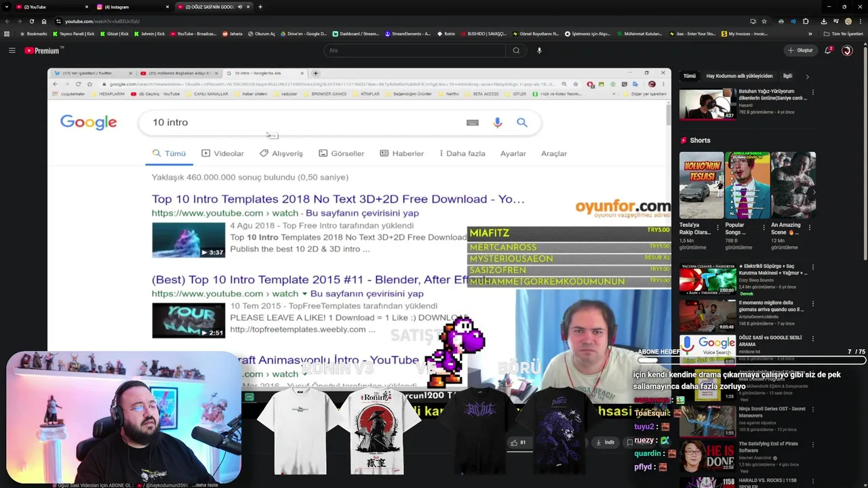Select Hay Kodumun adlı yükleyiciden chip

[739, 76]
